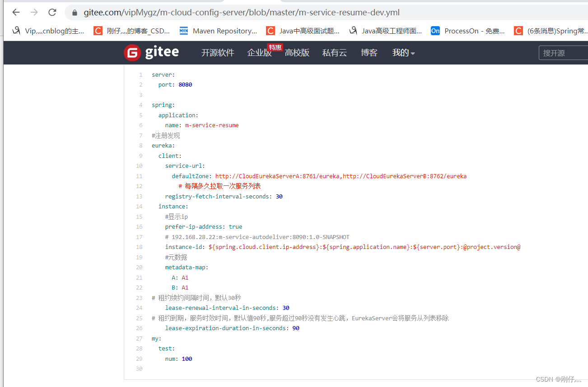
Task: Click the Gitee logo icon
Action: pyautogui.click(x=132, y=53)
